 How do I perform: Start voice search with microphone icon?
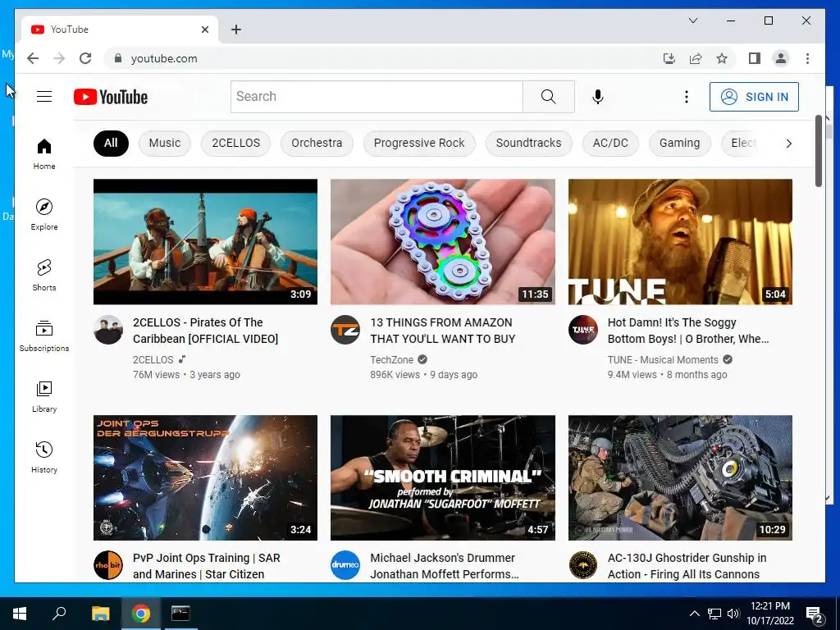point(598,97)
